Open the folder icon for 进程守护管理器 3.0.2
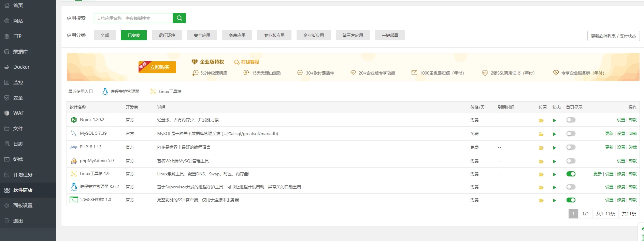Image resolution: width=644 pixels, height=241 pixels. [x=541, y=187]
